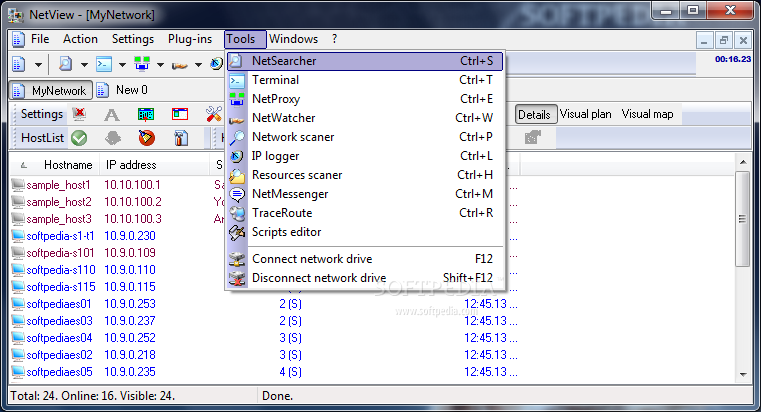Click the Terminal toolbar icon
Viewport: 761px width, 412px height.
(104, 64)
